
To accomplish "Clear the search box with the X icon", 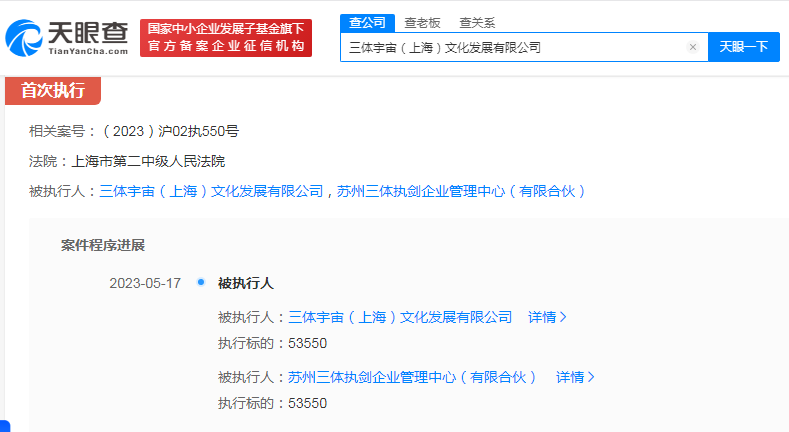I will coord(692,47).
